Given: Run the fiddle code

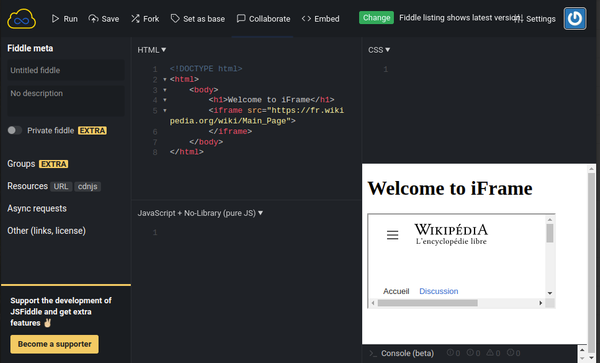Looking at the screenshot, I should pyautogui.click(x=64, y=19).
